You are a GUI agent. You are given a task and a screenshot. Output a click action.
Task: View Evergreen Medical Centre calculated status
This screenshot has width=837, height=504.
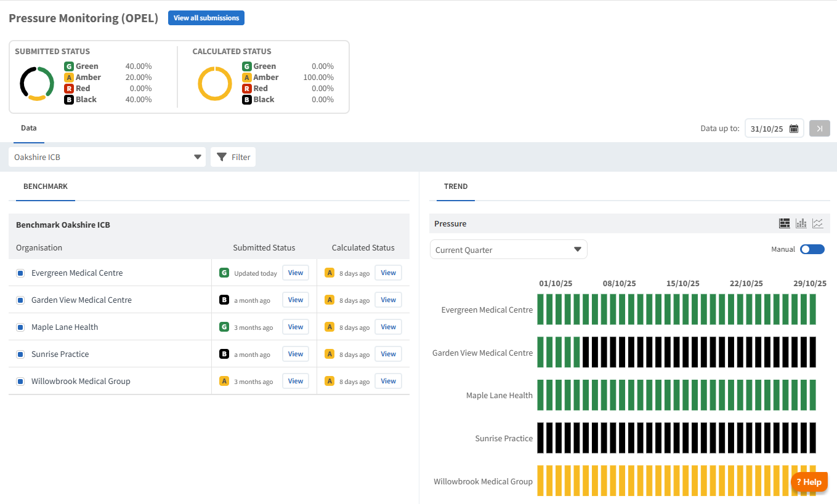388,273
